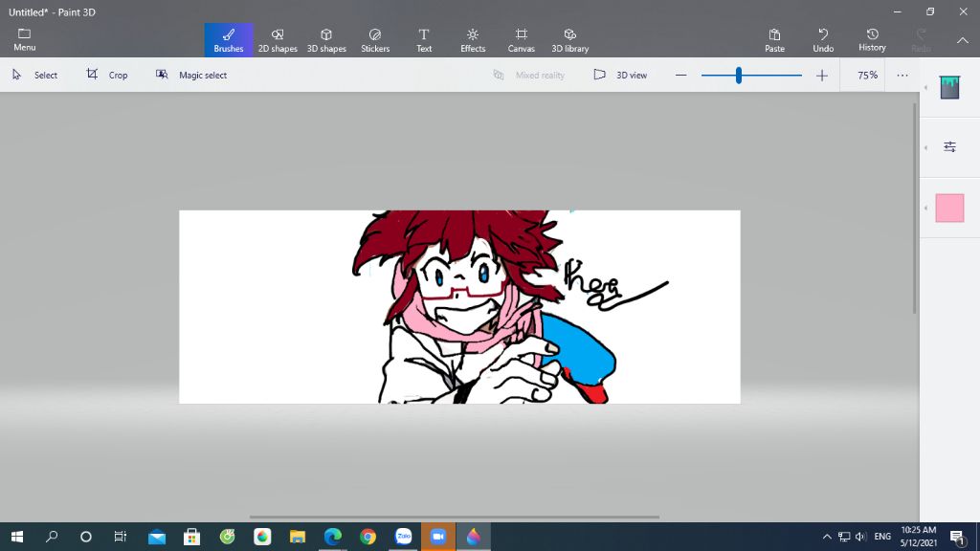Change ENG input language
Image resolution: width=980 pixels, height=551 pixels.
[882, 537]
